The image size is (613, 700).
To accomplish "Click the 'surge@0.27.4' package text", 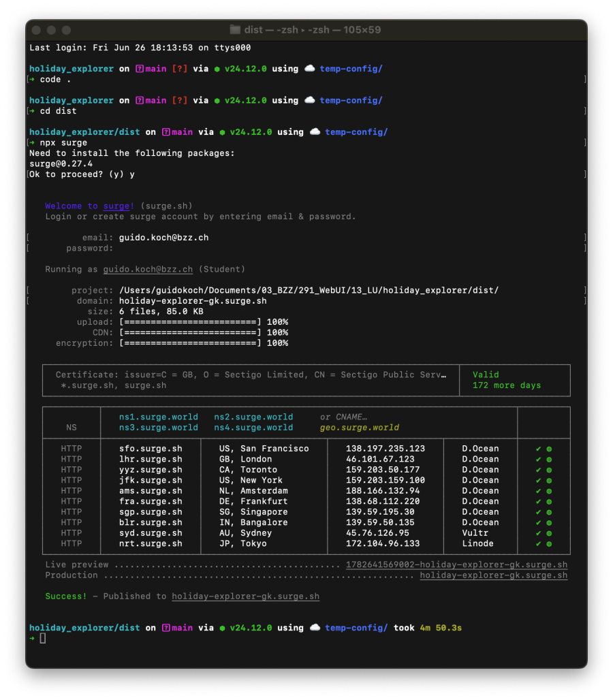I will click(61, 164).
